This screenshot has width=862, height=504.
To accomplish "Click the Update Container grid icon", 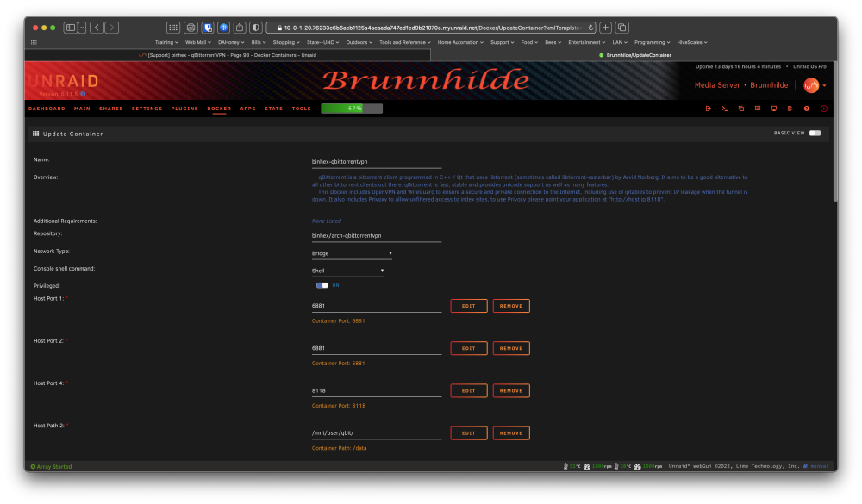I will click(x=35, y=134).
